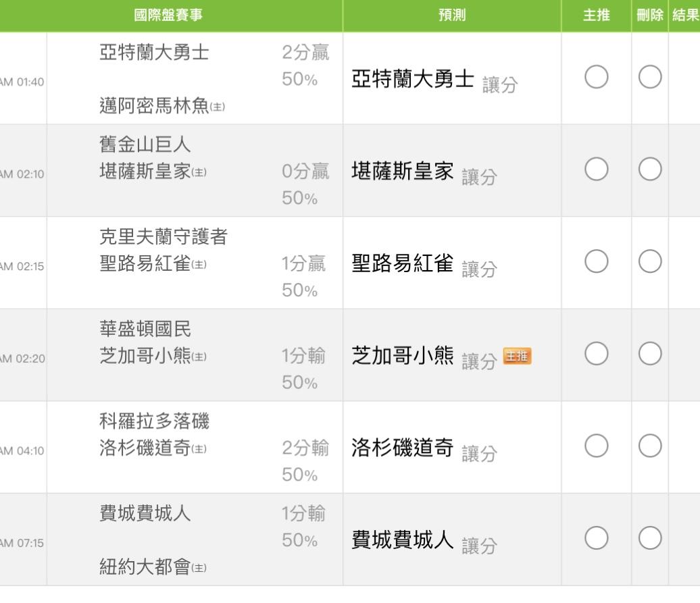
Task: Click the 刪除 column header
Action: pyautogui.click(x=649, y=16)
